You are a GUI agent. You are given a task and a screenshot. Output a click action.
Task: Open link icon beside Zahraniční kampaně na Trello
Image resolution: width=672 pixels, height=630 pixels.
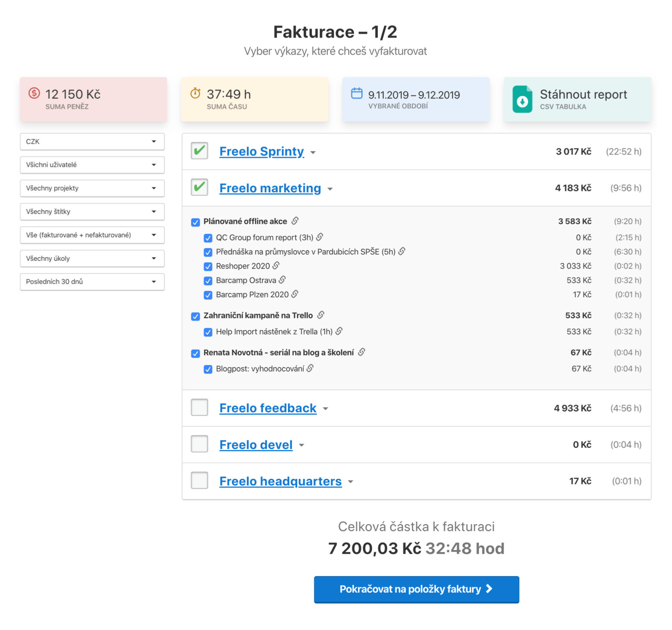click(x=321, y=315)
